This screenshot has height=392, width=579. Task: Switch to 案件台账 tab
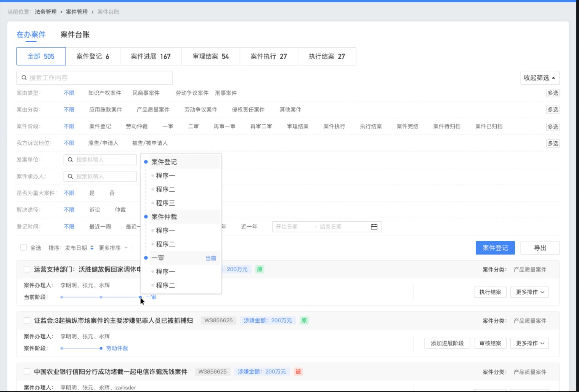(75, 35)
